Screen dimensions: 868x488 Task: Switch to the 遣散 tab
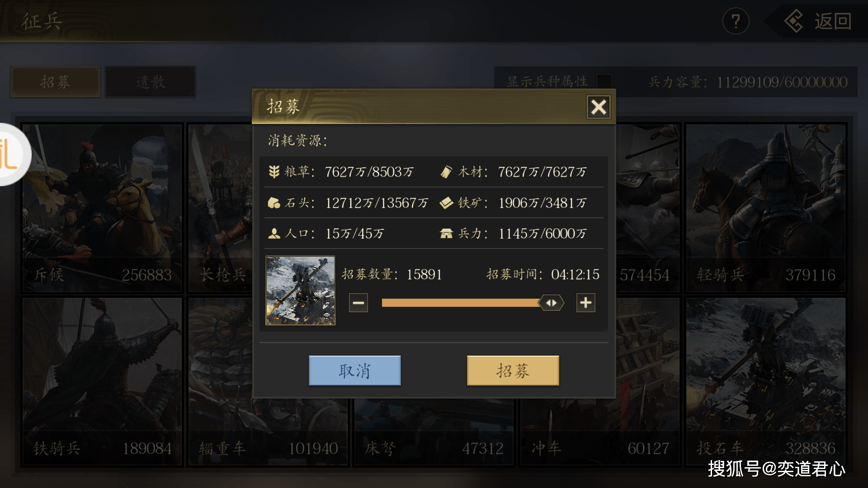151,82
